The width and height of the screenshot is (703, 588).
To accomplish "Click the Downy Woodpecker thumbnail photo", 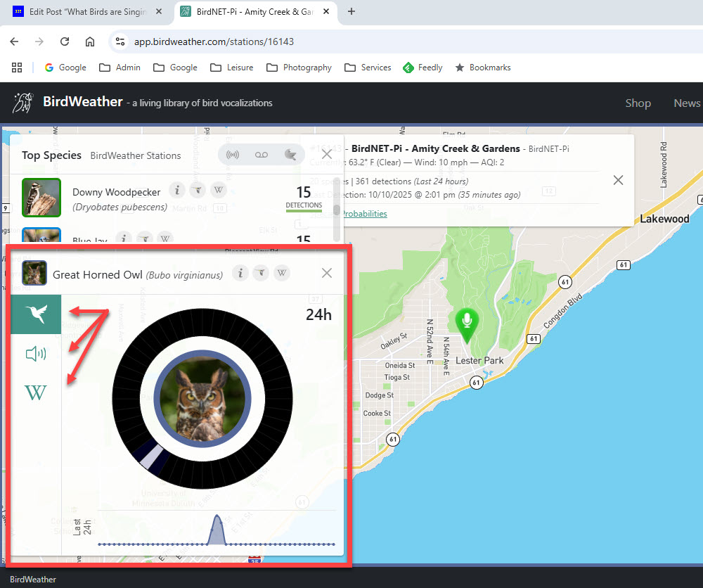I will click(41, 198).
